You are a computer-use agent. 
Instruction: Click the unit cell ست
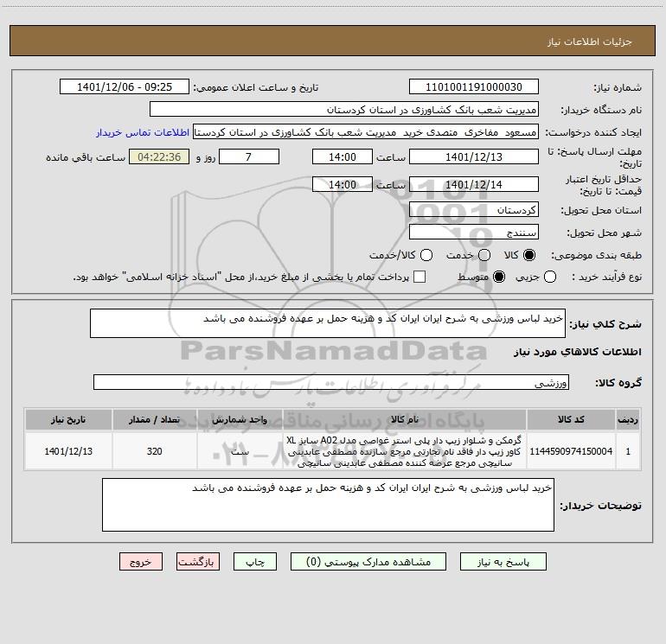click(240, 451)
